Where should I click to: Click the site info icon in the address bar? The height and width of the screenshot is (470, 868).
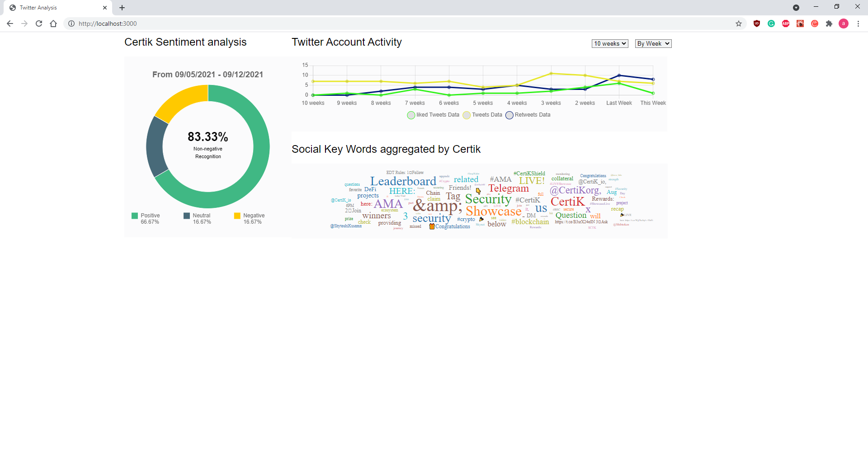(71, 23)
